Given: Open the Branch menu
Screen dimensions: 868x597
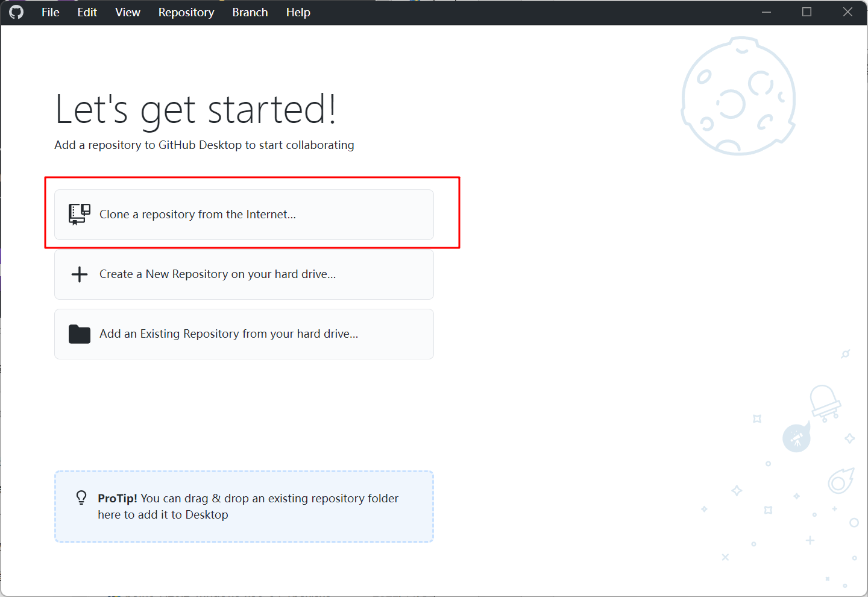Looking at the screenshot, I should coord(250,12).
